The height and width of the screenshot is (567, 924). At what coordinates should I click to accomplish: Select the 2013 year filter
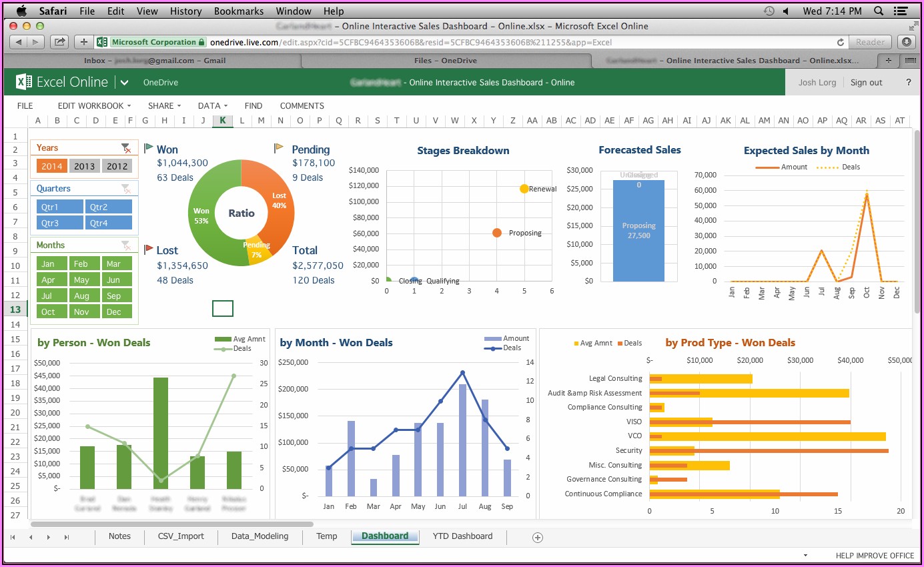click(x=85, y=165)
